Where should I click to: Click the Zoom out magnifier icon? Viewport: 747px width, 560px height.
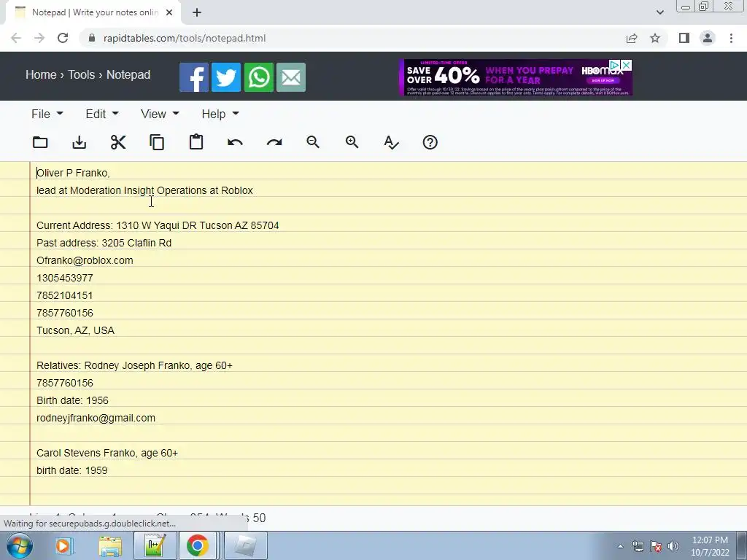coord(313,142)
